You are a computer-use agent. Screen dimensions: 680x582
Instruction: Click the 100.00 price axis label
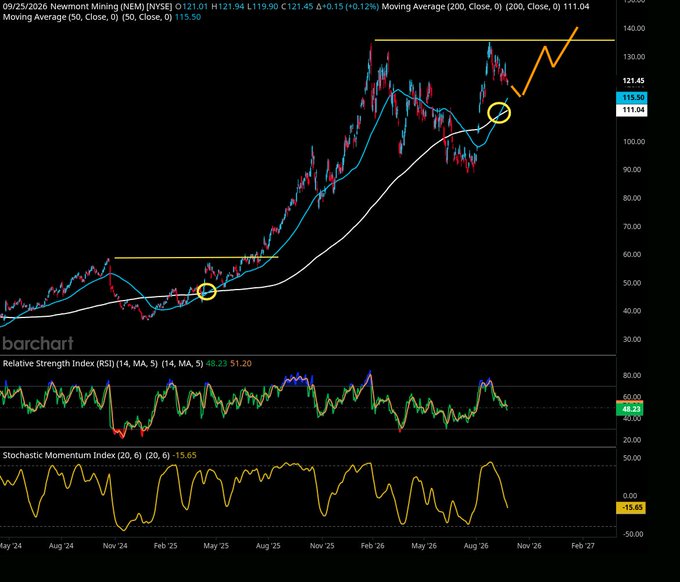click(634, 142)
